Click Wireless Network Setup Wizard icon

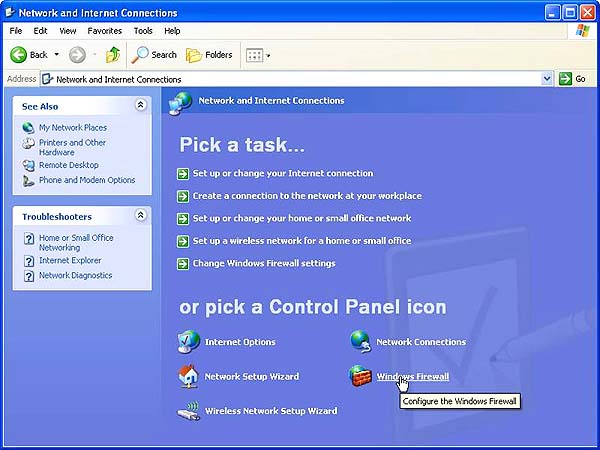click(x=189, y=411)
